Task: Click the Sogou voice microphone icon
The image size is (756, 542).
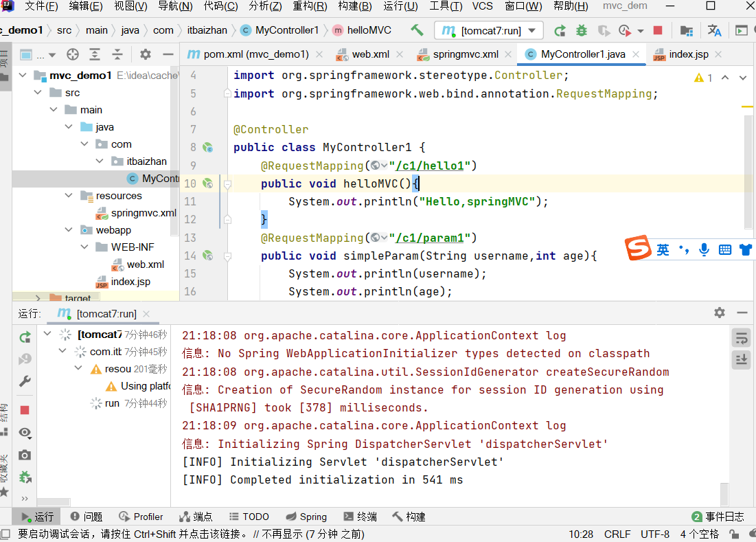Action: pyautogui.click(x=704, y=249)
